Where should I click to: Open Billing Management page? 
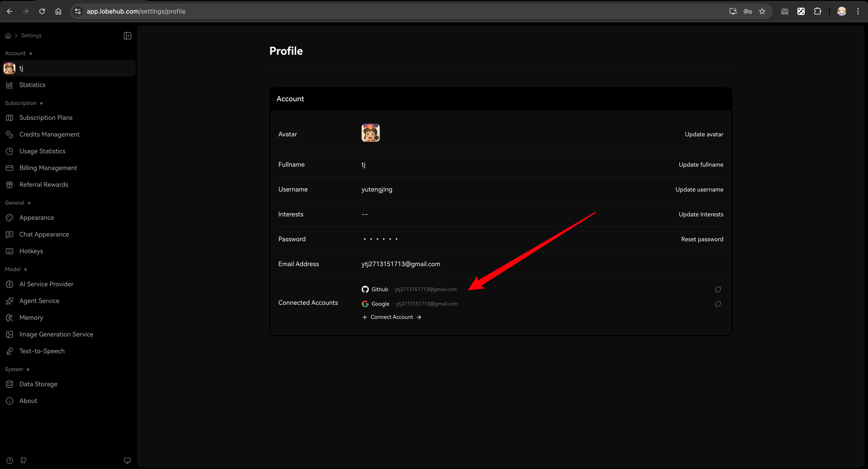[x=48, y=168]
